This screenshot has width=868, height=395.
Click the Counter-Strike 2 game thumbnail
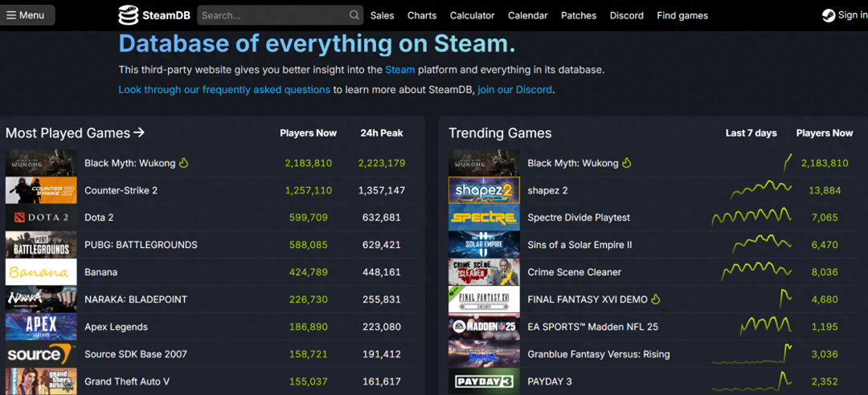[x=41, y=190]
